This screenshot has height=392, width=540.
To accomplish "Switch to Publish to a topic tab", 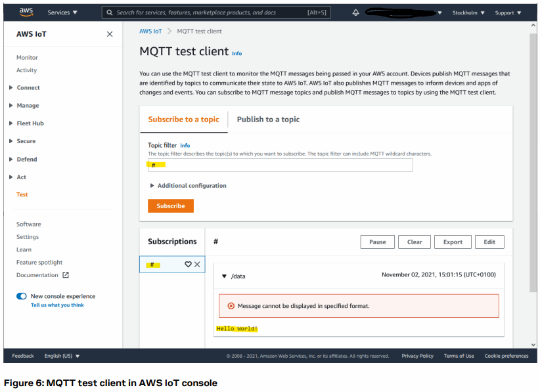I will pos(268,120).
